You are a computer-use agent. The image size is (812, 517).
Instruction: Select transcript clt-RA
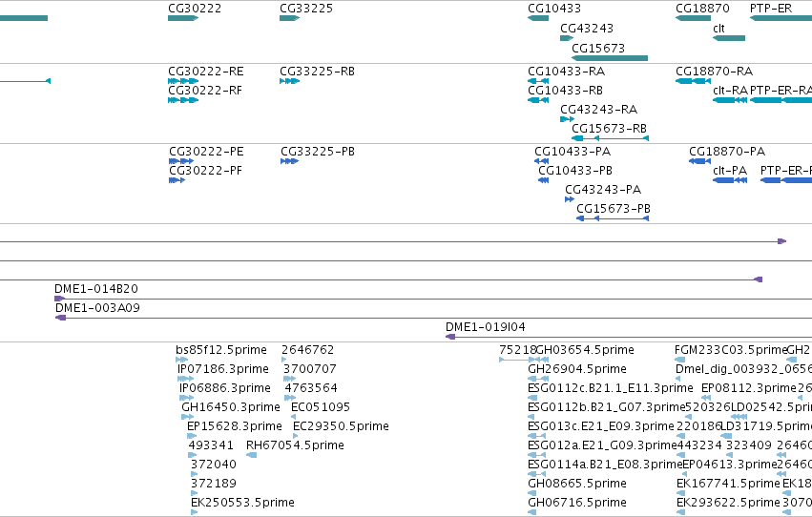[x=730, y=100]
